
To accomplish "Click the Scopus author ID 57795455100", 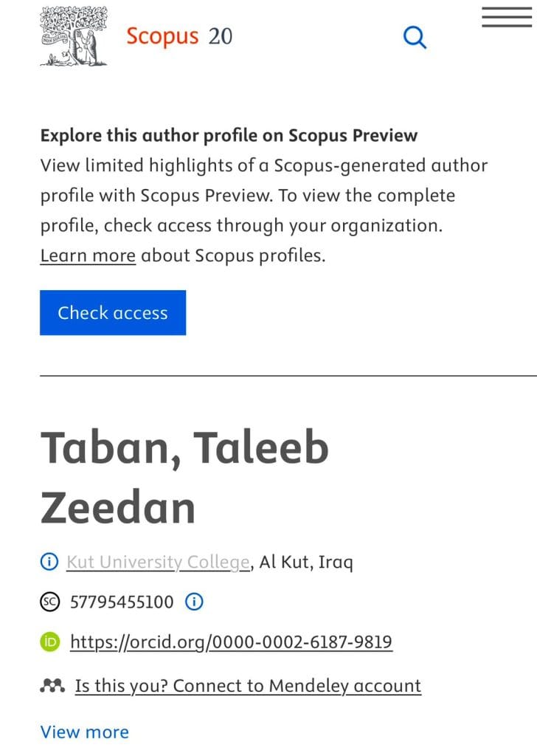I will [122, 602].
